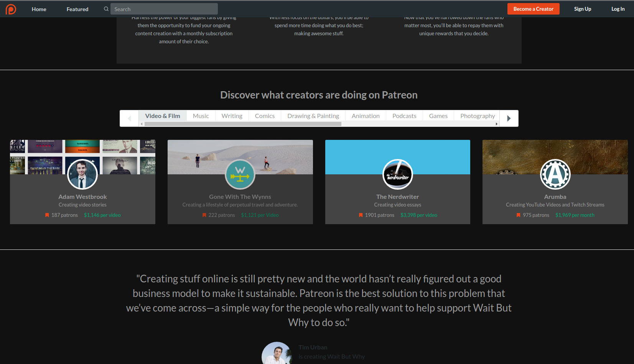This screenshot has height=364, width=634.
Task: Open Adam Westbrook creator name link
Action: click(82, 197)
